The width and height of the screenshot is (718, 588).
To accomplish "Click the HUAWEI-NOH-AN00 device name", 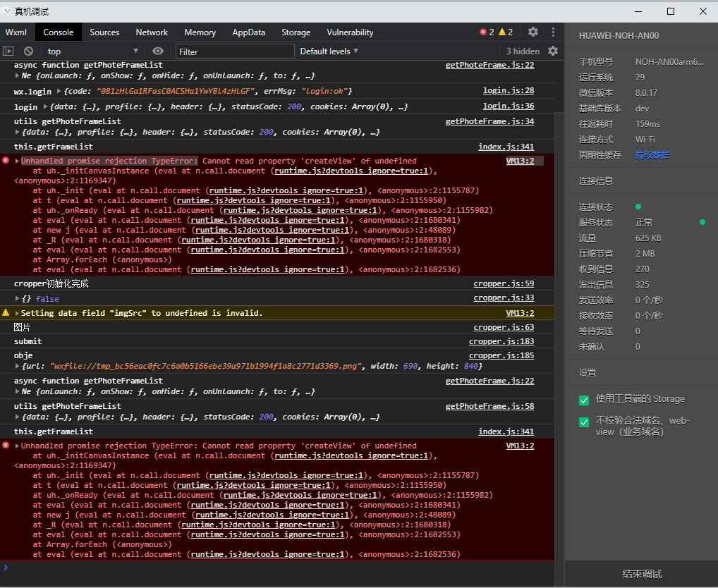I will pyautogui.click(x=619, y=36).
